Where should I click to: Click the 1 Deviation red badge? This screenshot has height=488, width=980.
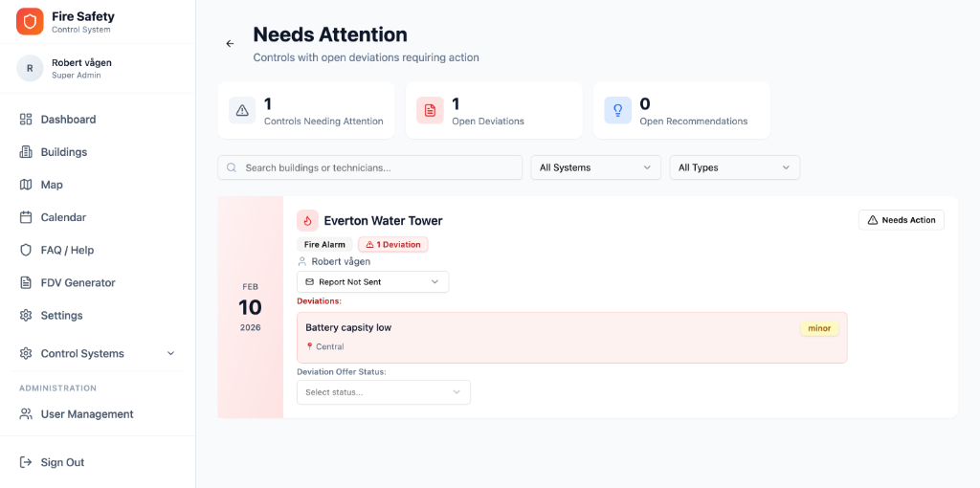[x=393, y=244]
